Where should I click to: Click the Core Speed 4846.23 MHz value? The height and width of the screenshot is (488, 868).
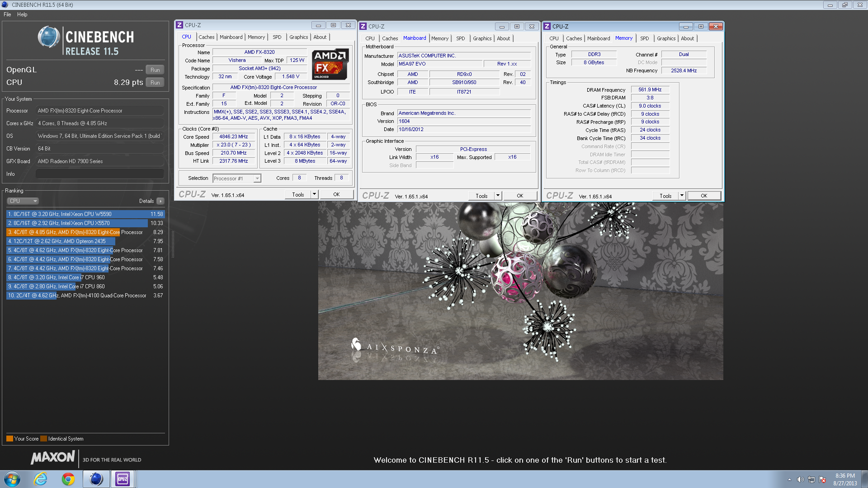(x=234, y=136)
